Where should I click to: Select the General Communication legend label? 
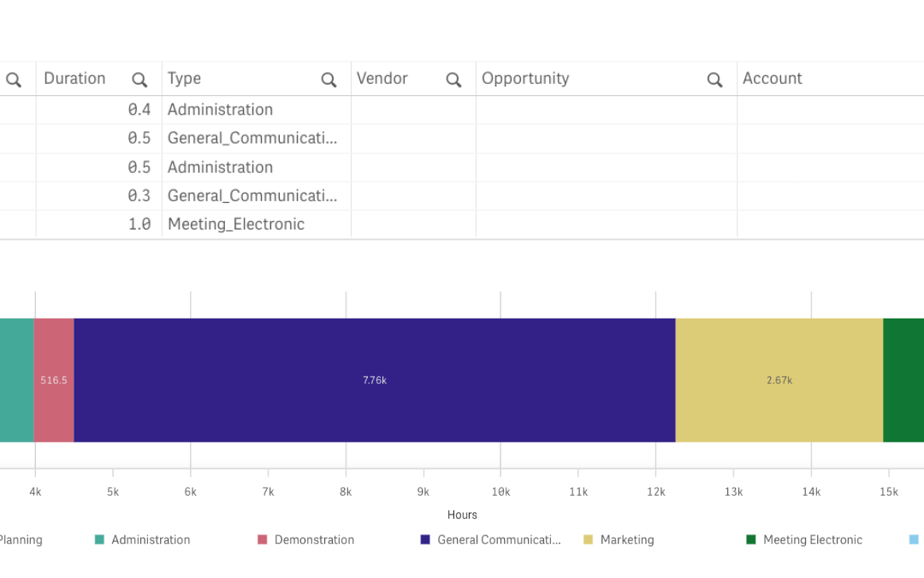point(499,540)
